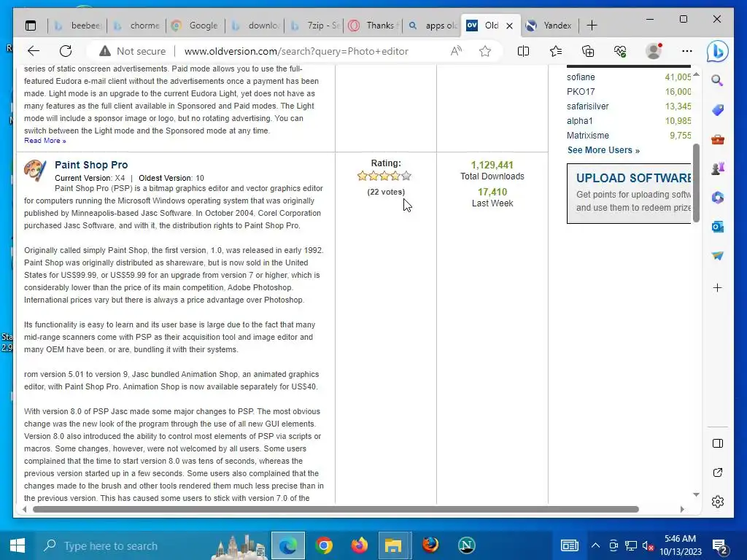Click the Eudora Read More link
The image size is (747, 560).
click(44, 141)
